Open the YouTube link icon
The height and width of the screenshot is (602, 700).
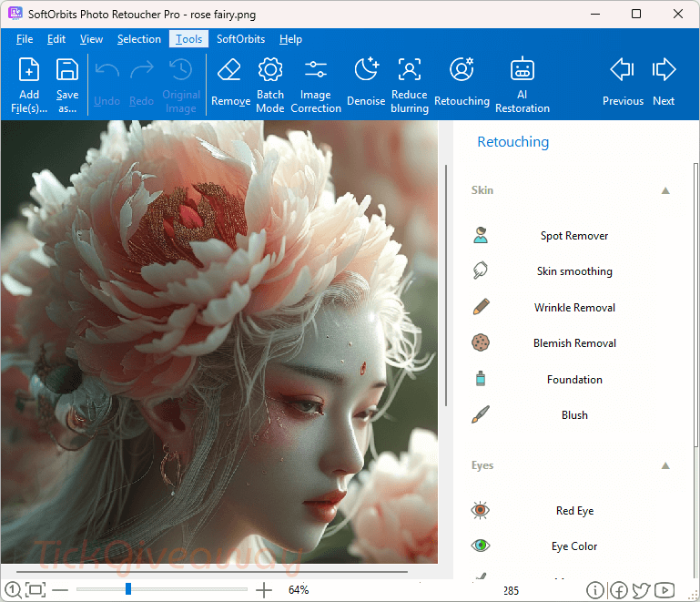pos(664,590)
